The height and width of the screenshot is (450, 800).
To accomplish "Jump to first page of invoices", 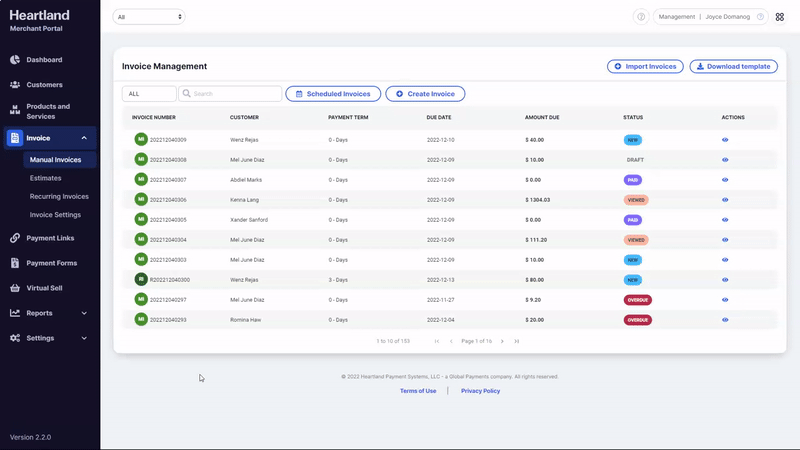I will pyautogui.click(x=437, y=341).
